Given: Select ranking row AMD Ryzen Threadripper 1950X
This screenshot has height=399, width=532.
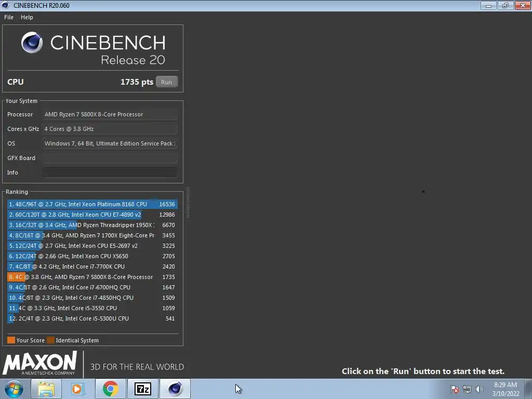Looking at the screenshot, I should pyautogui.click(x=92, y=225).
